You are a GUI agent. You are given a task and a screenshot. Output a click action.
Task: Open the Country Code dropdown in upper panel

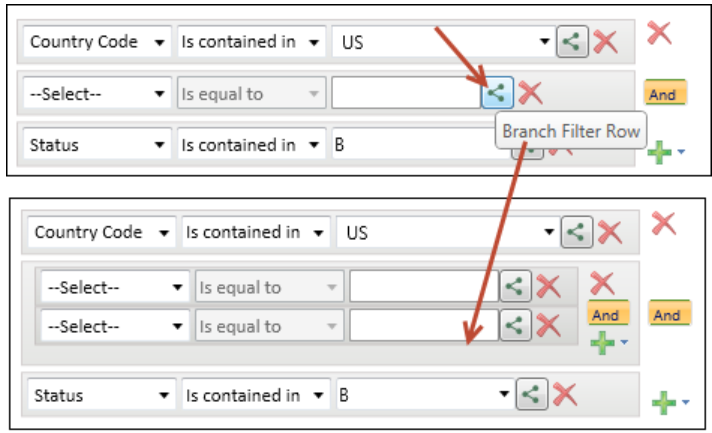point(97,43)
